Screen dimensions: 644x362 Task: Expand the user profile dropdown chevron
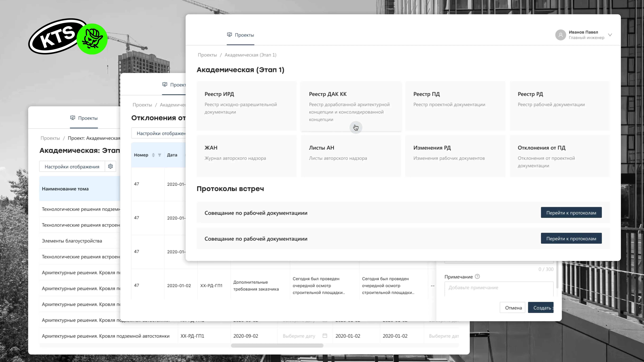click(610, 35)
